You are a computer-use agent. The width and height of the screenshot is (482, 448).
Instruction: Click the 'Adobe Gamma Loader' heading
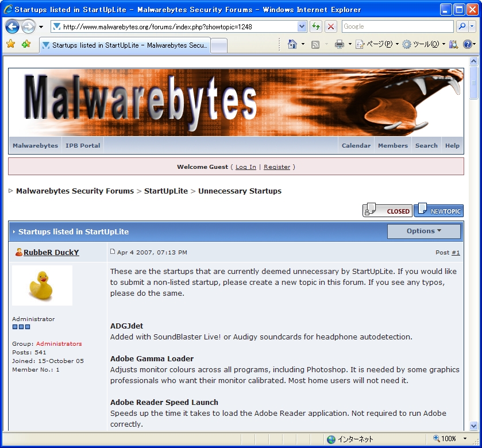152,358
